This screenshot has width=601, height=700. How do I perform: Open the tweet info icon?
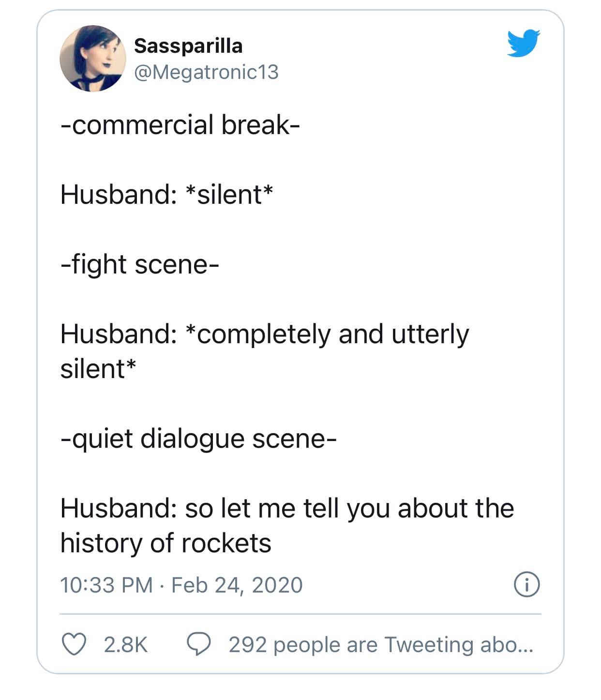(526, 585)
